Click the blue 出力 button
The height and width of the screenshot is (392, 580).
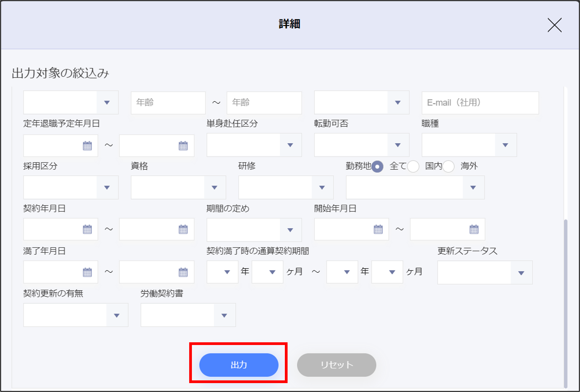tap(239, 365)
